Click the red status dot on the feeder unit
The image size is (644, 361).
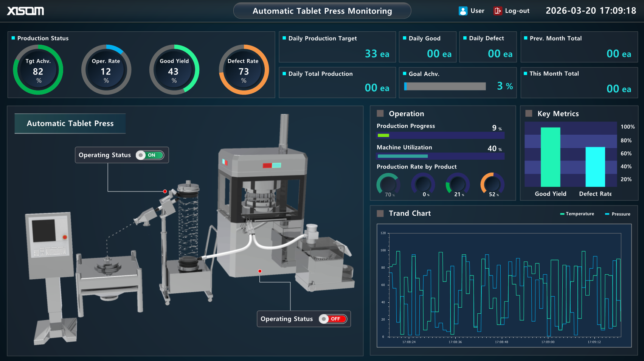(x=165, y=191)
